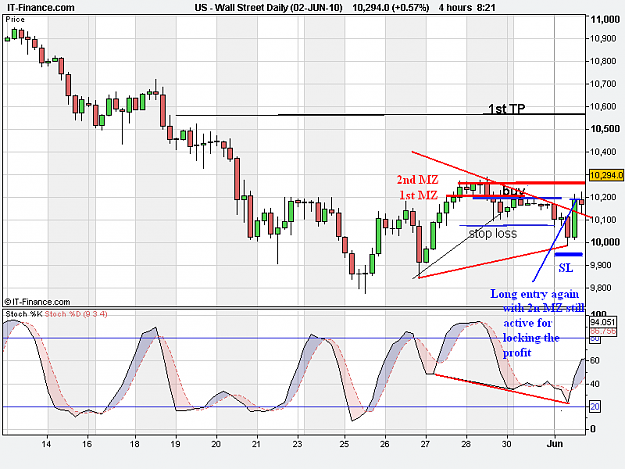Select the 'US - Wall Street Daily (02-JUN-10)' title
Screen dimensions: 625x469
coord(268,8)
